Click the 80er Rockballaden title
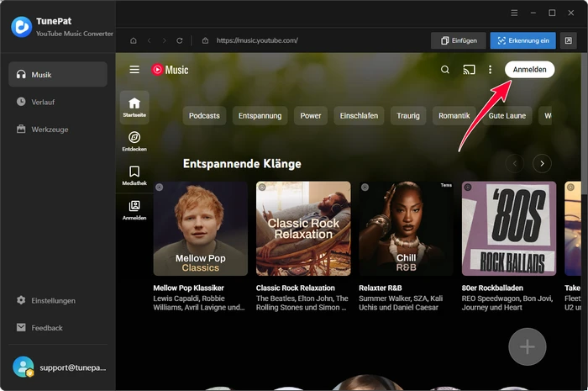The image size is (588, 391). tap(492, 288)
